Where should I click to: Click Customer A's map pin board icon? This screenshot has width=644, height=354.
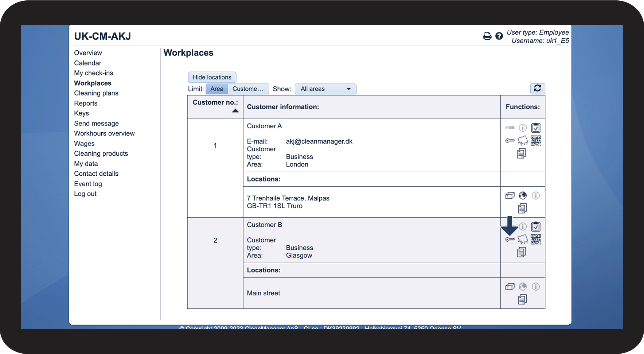523,140
